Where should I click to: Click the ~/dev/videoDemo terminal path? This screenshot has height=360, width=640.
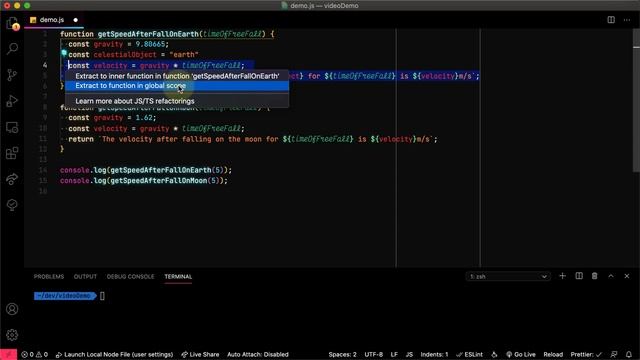click(x=64, y=296)
